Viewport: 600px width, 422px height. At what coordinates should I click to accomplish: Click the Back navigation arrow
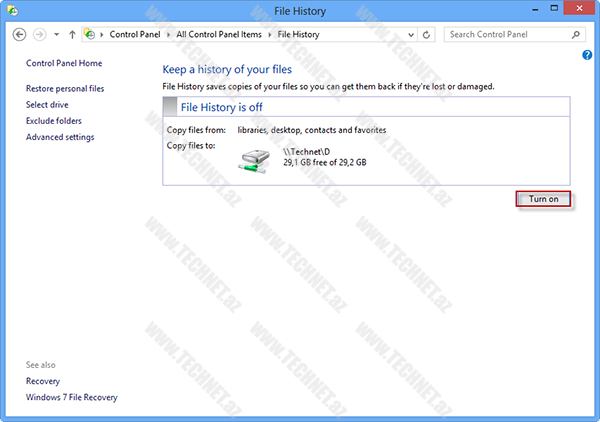[20, 34]
